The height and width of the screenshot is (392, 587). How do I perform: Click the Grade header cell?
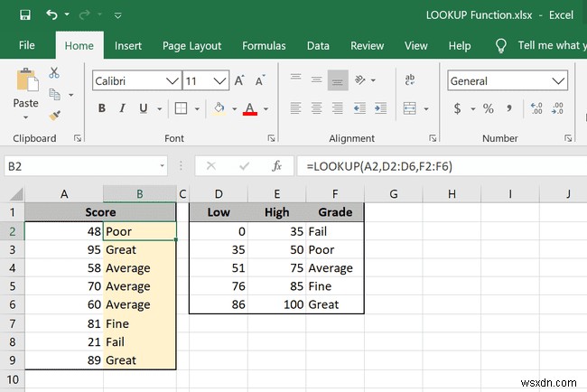pos(335,212)
